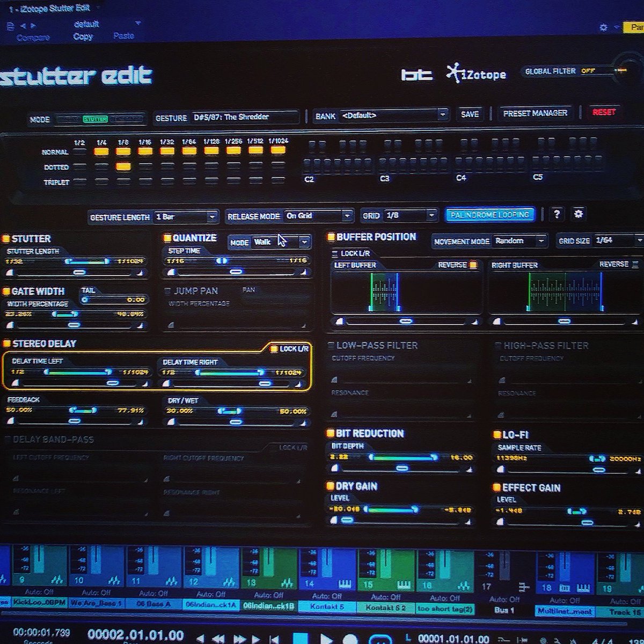Screen dimensions: 644x644
Task: Open the PRESET MANAGER
Action: pyautogui.click(x=535, y=113)
